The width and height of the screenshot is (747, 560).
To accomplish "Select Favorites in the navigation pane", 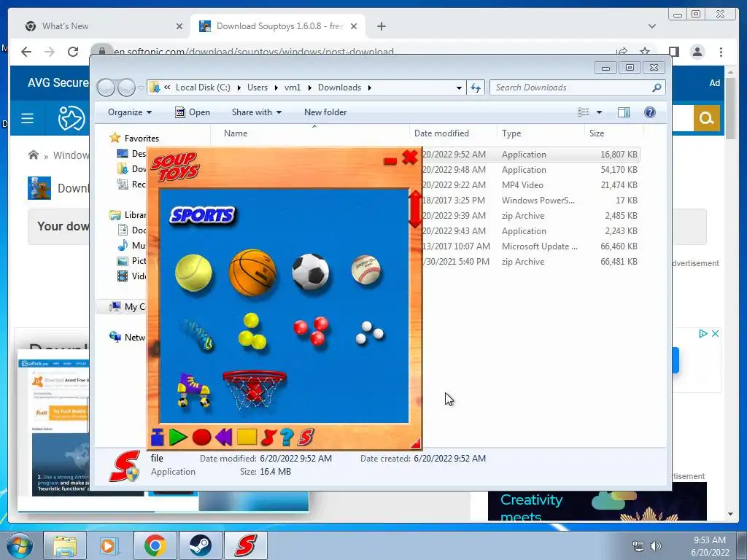I will (x=142, y=138).
